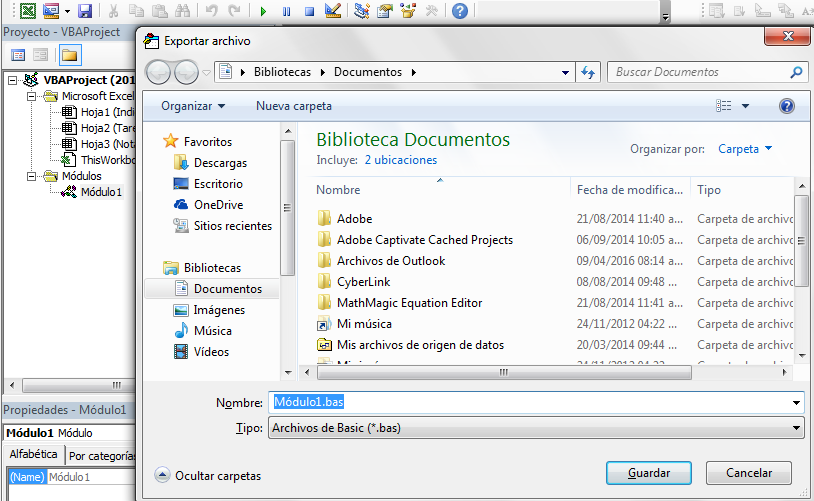Open the Organizar menu
Viewport: 814px width, 501px height.
pyautogui.click(x=193, y=106)
